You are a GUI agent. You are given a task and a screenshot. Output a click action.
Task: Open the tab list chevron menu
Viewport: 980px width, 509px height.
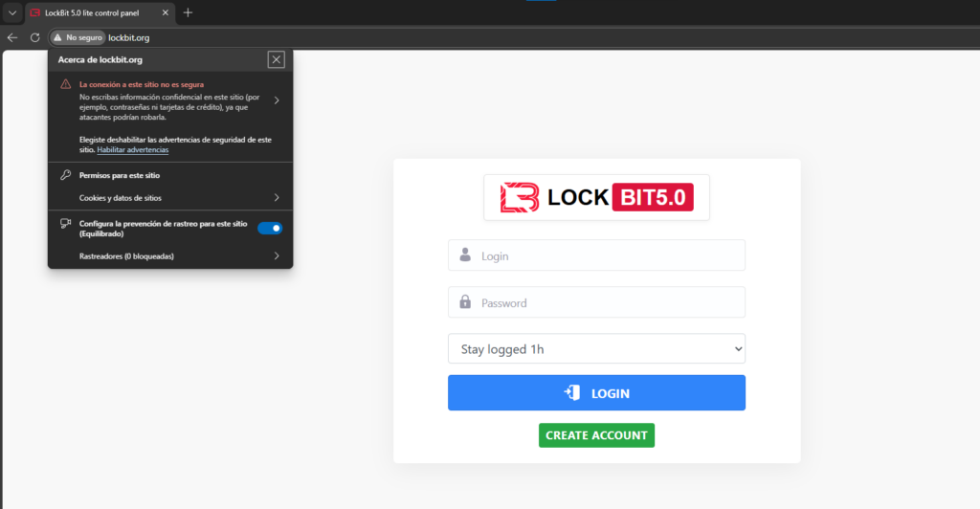coord(12,12)
